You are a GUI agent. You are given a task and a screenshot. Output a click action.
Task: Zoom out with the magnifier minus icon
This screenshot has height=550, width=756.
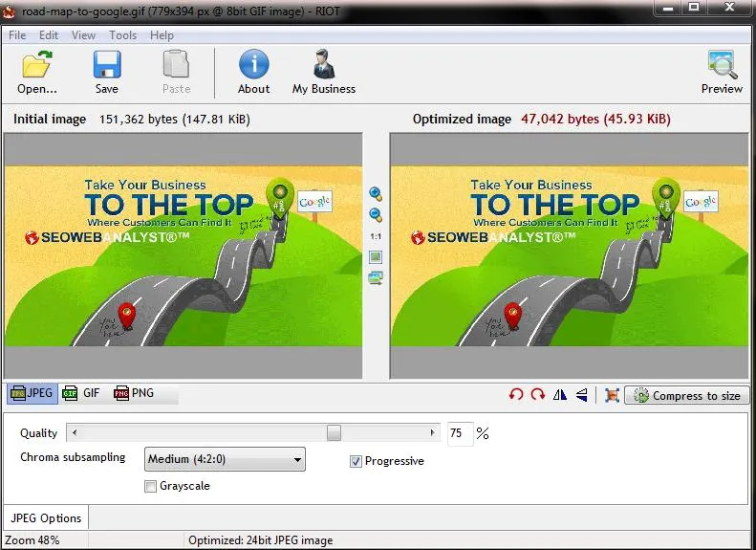(376, 215)
